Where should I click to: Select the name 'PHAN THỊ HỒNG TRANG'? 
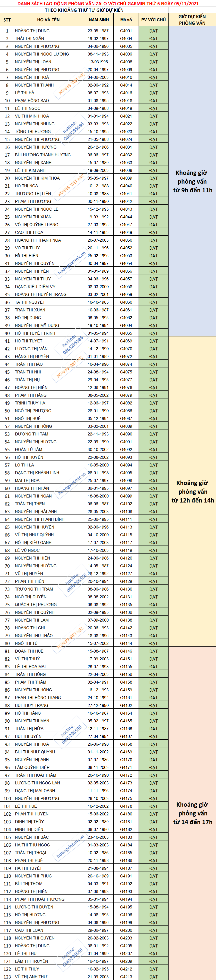click(x=38, y=698)
